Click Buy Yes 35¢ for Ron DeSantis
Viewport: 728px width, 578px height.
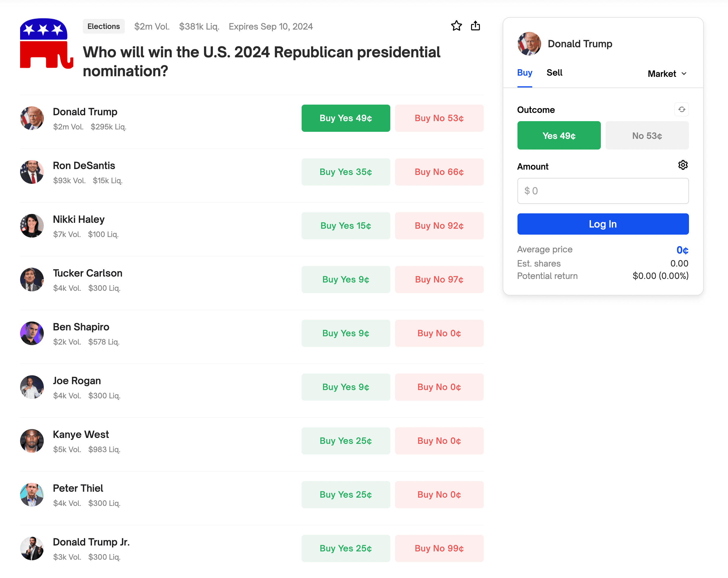click(x=345, y=172)
